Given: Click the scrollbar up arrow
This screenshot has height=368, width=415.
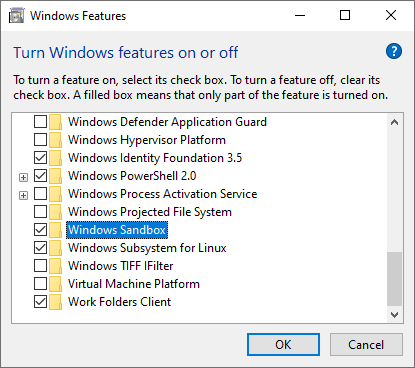Looking at the screenshot, I should point(395,122).
